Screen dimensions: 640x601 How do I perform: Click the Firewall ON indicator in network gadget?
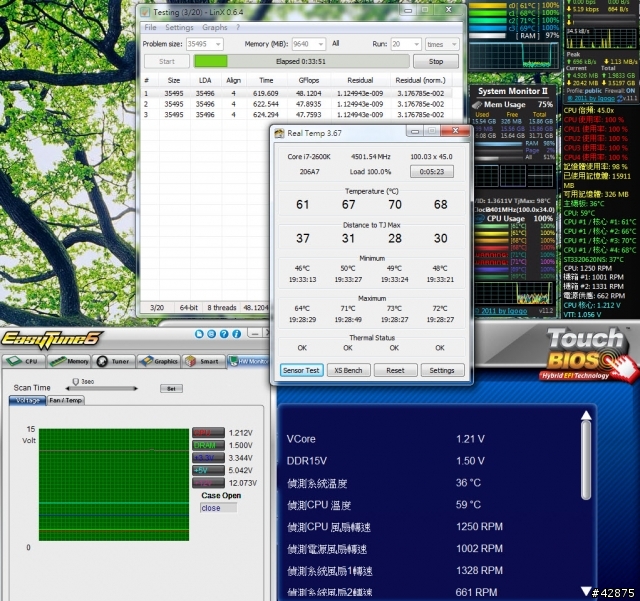point(620,91)
